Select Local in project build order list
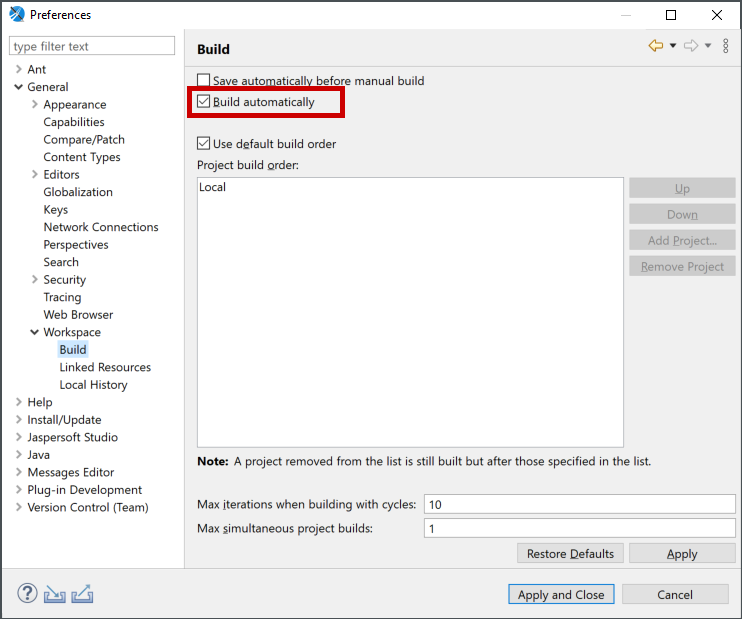The height and width of the screenshot is (619, 742). click(x=212, y=187)
